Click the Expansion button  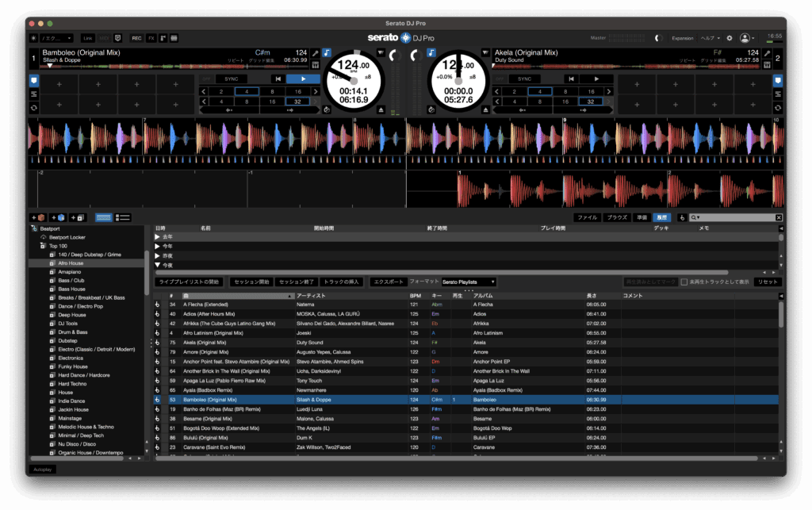(x=683, y=38)
